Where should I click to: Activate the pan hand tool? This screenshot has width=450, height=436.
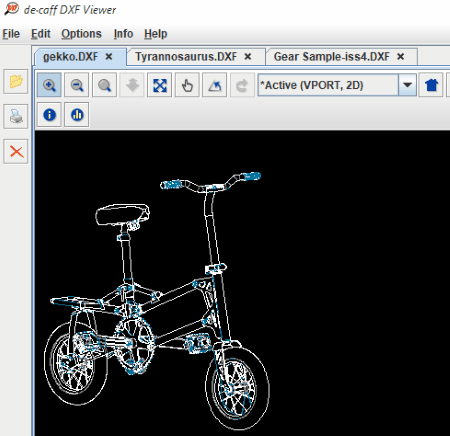(187, 85)
